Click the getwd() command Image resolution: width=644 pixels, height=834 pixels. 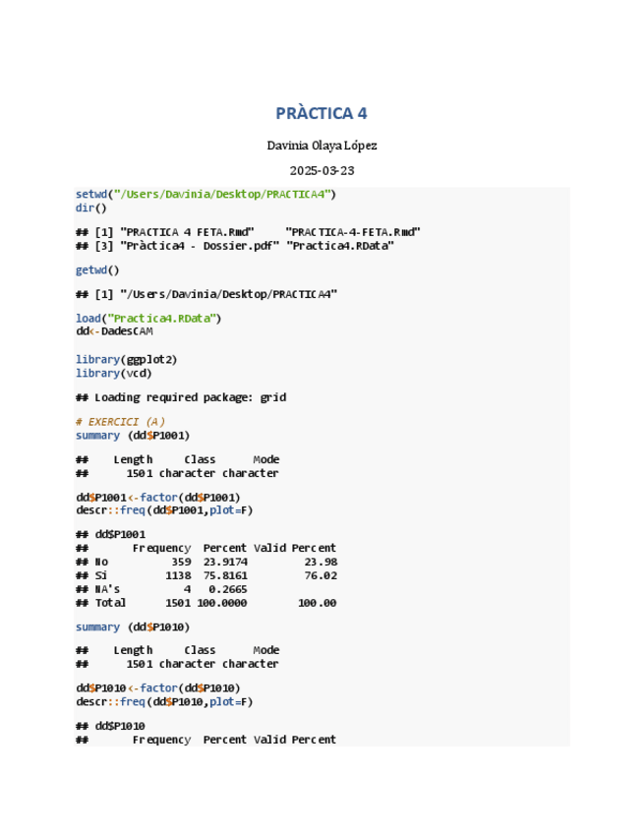coord(97,269)
